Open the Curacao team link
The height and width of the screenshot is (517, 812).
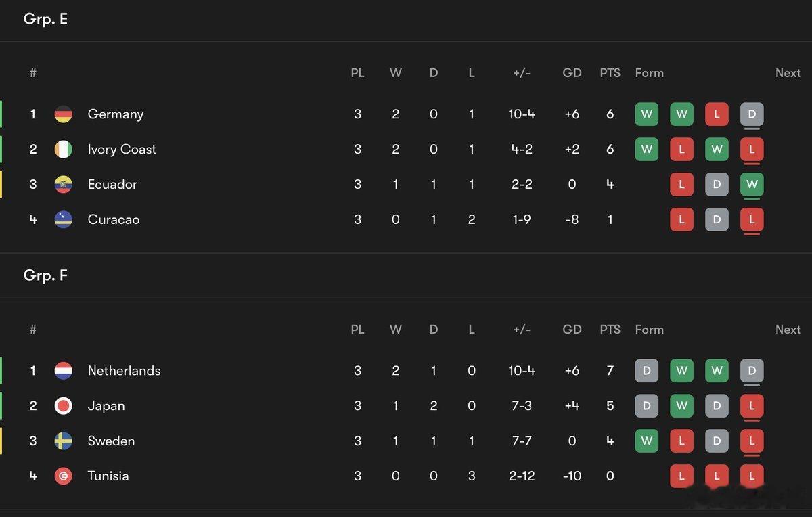pyautogui.click(x=114, y=220)
